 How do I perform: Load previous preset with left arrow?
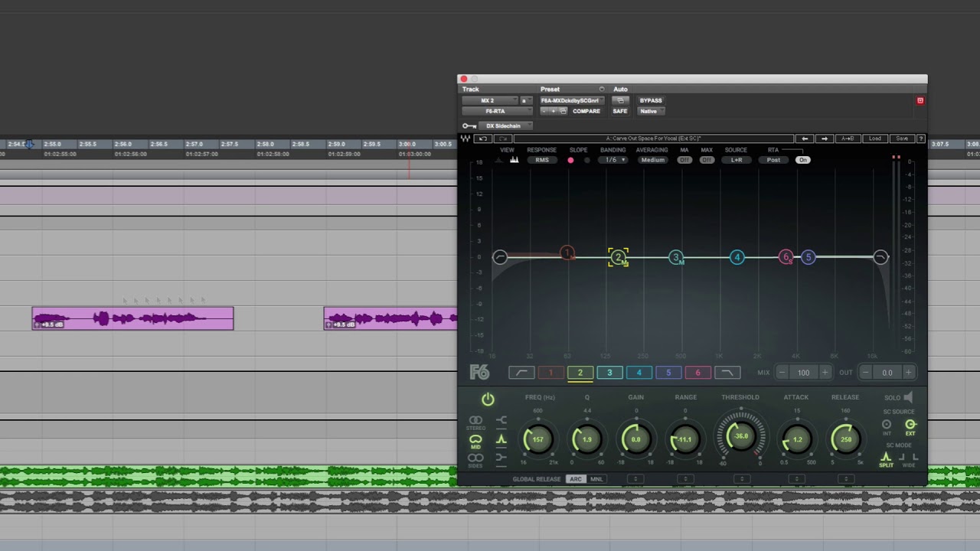point(805,139)
